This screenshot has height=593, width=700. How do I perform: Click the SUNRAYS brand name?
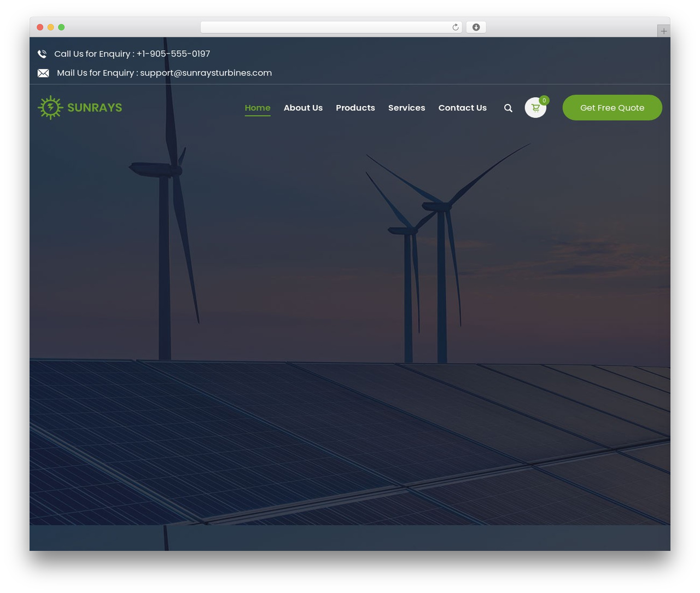pyautogui.click(x=95, y=108)
